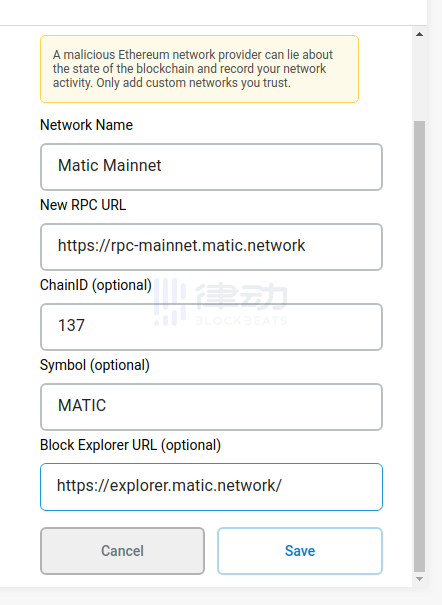Click the Network Name label

coord(86,125)
